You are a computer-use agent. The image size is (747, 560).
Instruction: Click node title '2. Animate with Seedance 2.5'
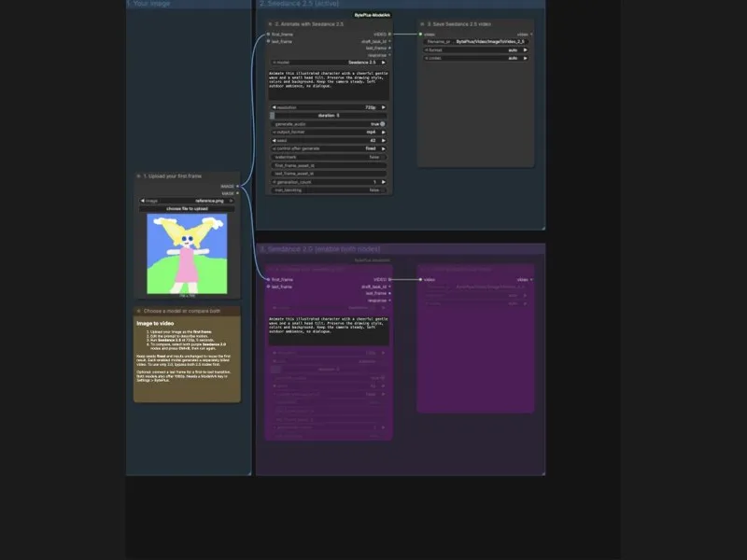309,24
